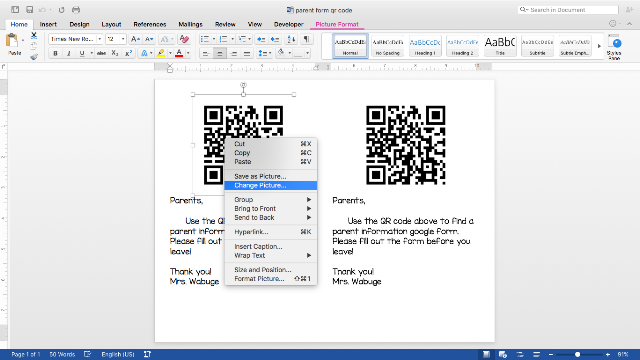The width and height of the screenshot is (640, 360).
Task: Show paragraph marks pilcrow icon
Action: tap(306, 39)
